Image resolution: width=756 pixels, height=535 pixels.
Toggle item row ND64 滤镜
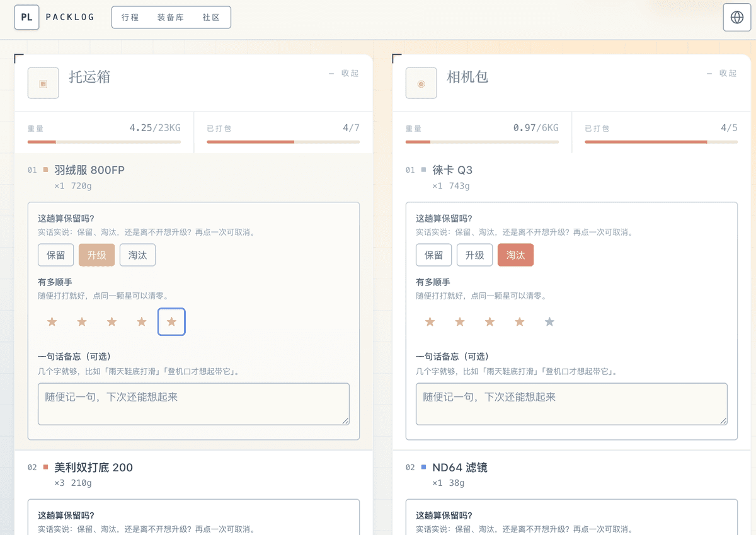pyautogui.click(x=571, y=475)
